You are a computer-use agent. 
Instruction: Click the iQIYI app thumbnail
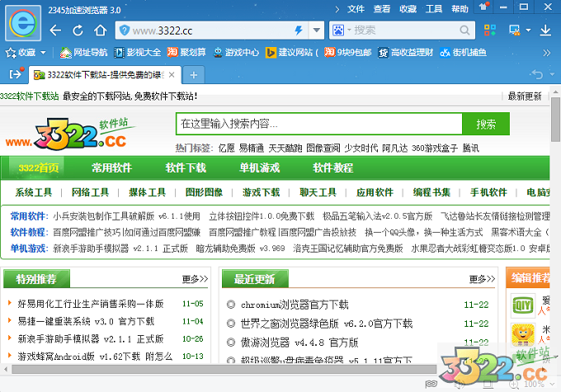523,305
